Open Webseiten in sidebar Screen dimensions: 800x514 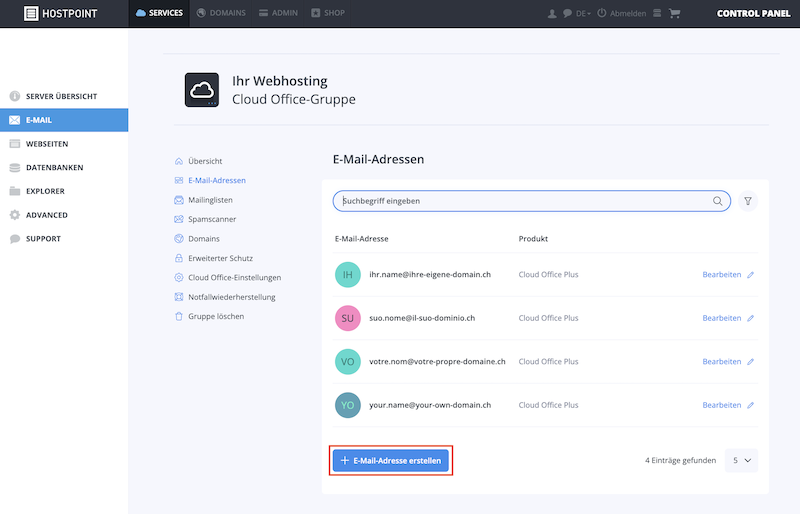(64, 144)
